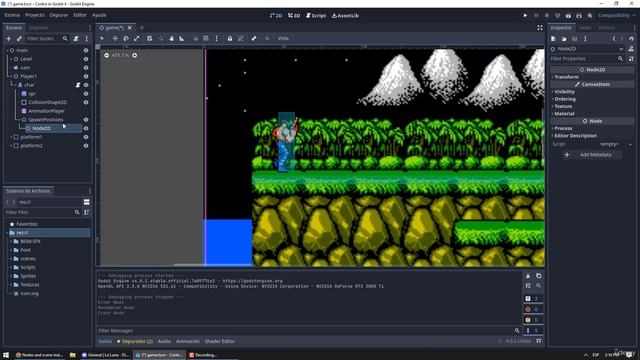Open the Escena menu
Screen dimensions: 640x360
[12, 15]
